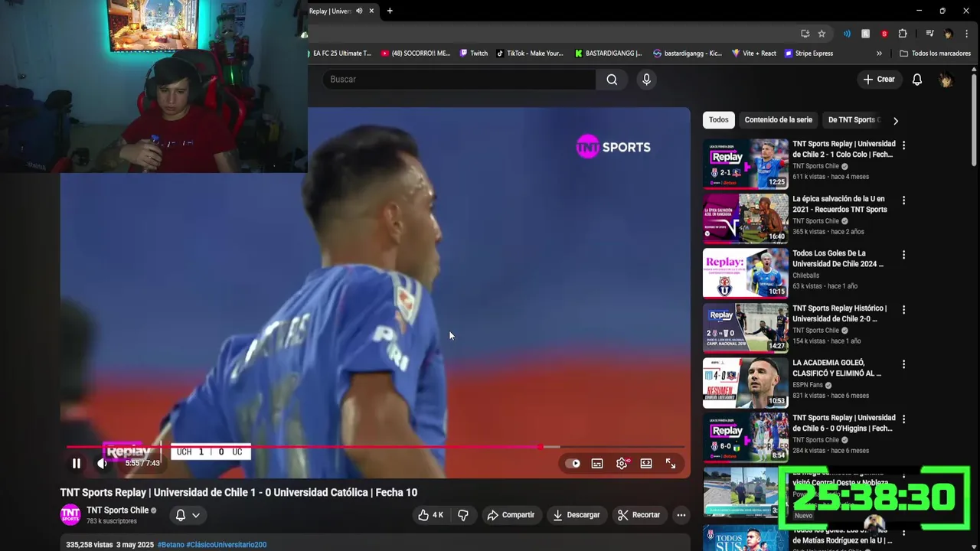Select the Todos filter chip
Screen dimensions: 980x551
pyautogui.click(x=719, y=120)
